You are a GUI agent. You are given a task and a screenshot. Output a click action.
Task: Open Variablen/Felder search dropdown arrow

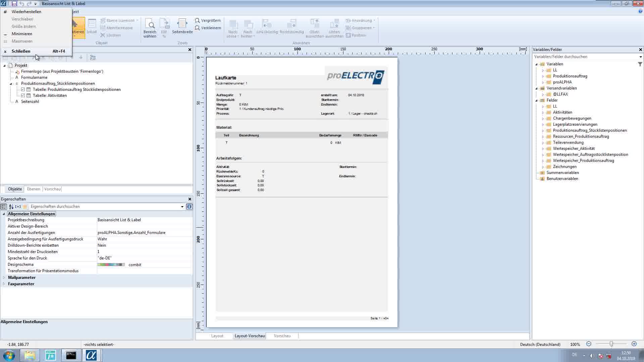pos(640,57)
